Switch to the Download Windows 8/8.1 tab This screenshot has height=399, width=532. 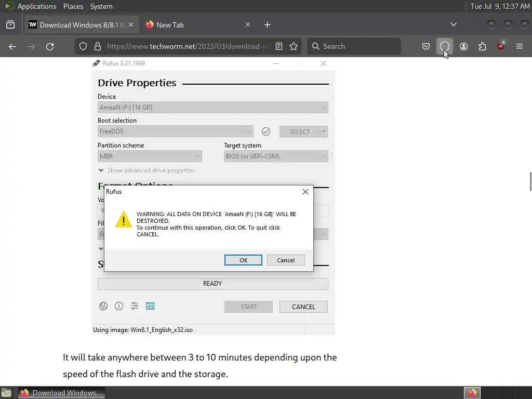click(x=82, y=25)
